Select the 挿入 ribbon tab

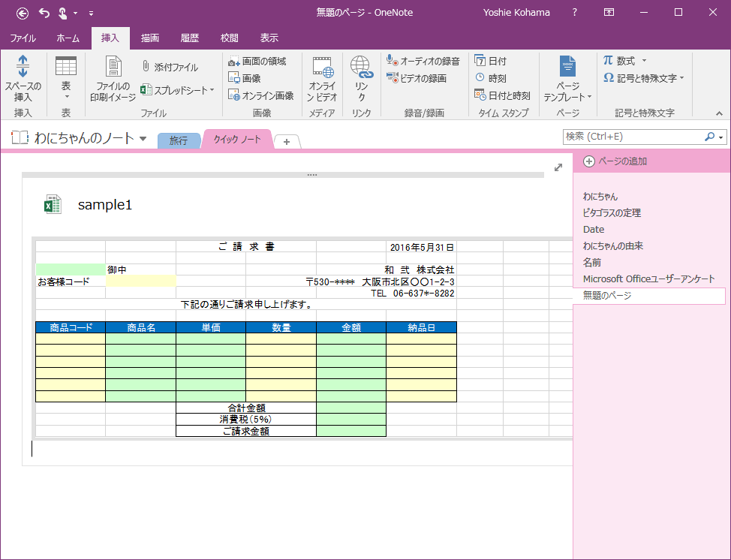(110, 38)
